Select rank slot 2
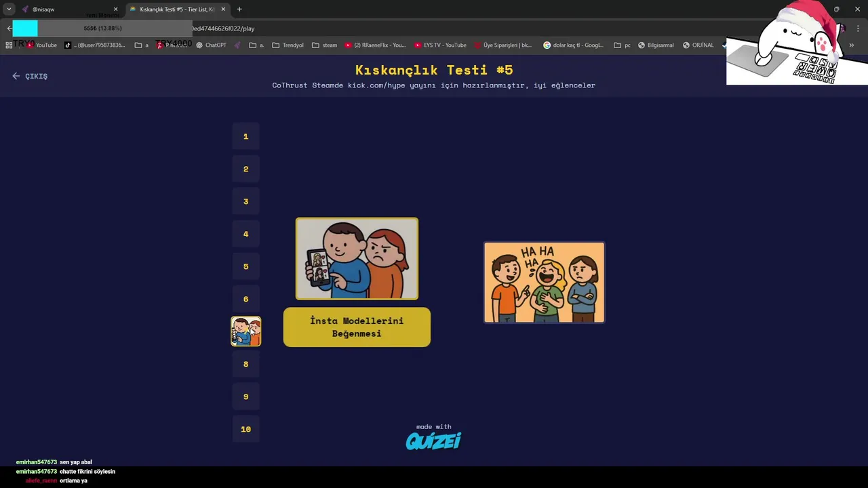 point(246,169)
